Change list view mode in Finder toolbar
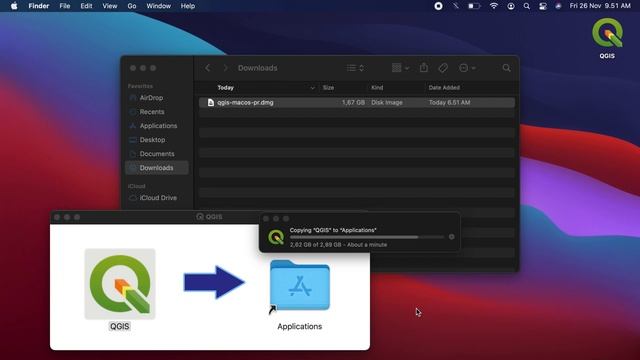Viewport: 640px width, 360px height. [x=355, y=68]
